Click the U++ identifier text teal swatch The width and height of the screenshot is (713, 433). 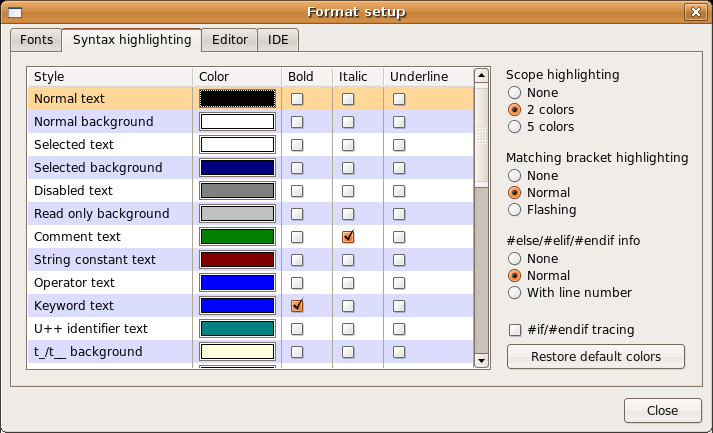[x=237, y=329]
